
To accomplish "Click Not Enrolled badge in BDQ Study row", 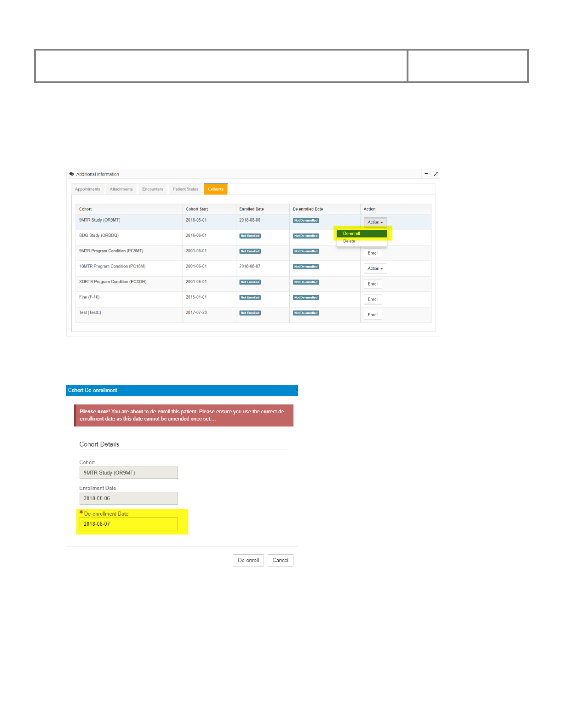I will 250,236.
